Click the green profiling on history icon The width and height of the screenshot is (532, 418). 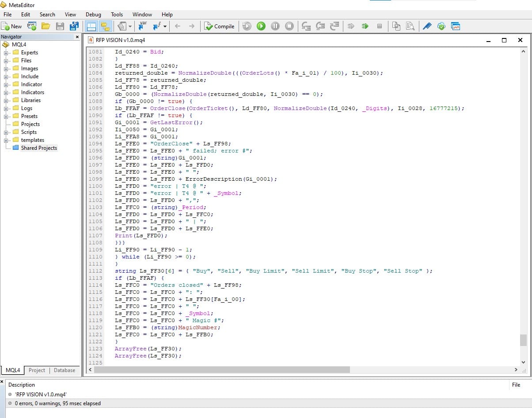[x=365, y=27]
